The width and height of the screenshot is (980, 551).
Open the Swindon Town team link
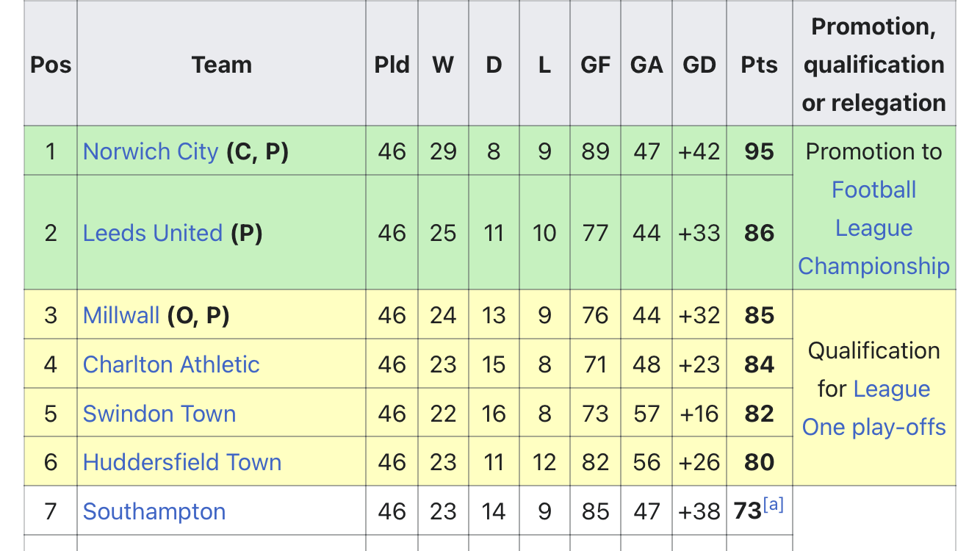click(x=159, y=414)
